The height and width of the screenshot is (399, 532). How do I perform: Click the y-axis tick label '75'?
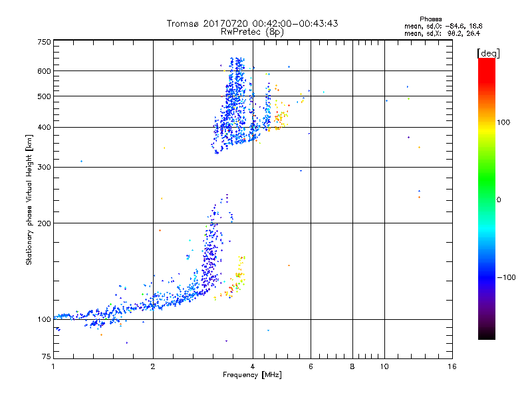47,356
